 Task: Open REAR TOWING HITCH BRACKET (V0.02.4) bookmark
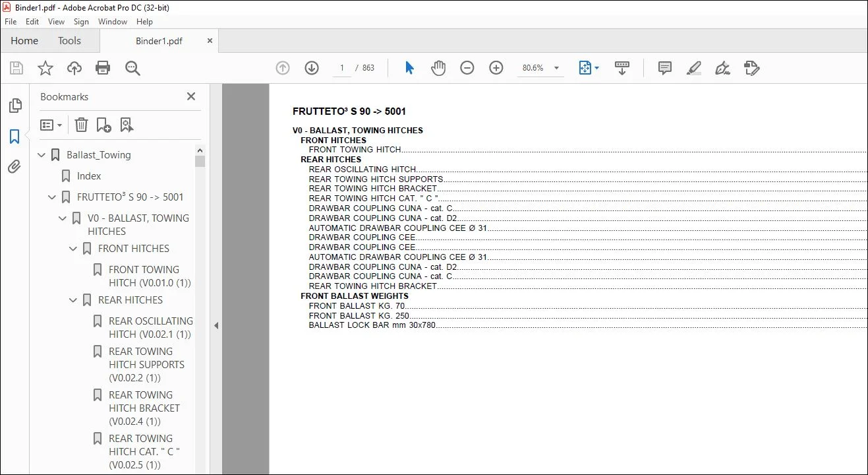coord(144,408)
